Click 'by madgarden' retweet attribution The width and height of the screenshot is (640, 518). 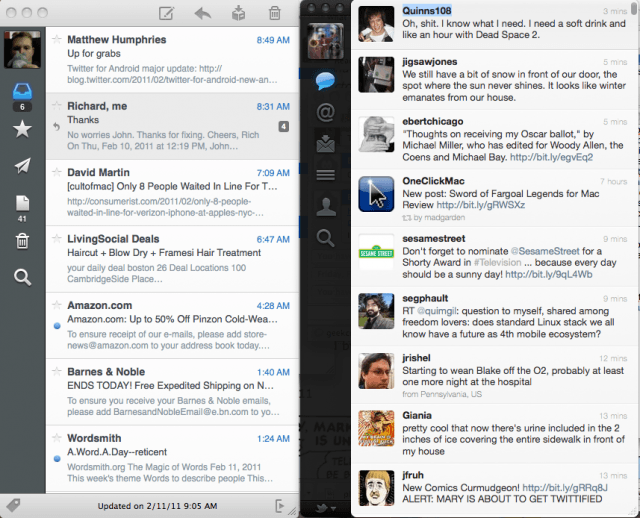pos(439,218)
